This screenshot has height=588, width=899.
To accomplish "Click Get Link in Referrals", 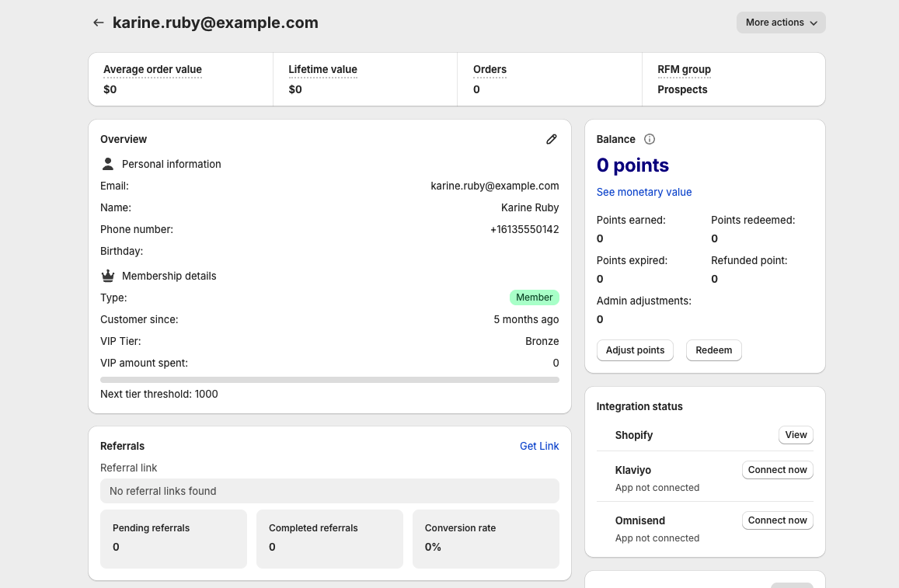I will (538, 446).
